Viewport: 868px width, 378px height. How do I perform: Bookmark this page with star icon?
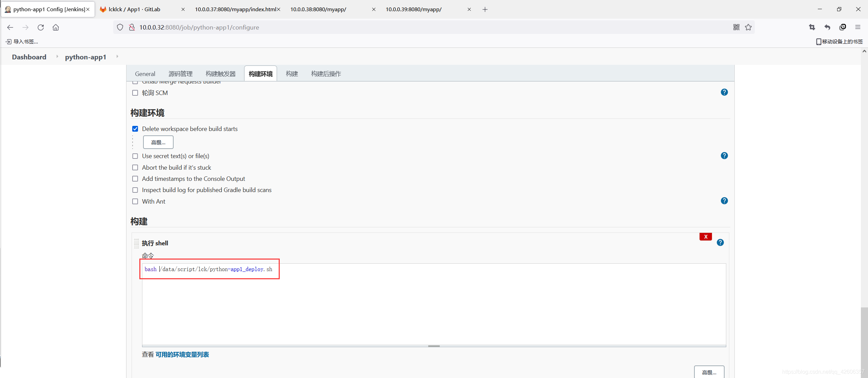pyautogui.click(x=748, y=27)
